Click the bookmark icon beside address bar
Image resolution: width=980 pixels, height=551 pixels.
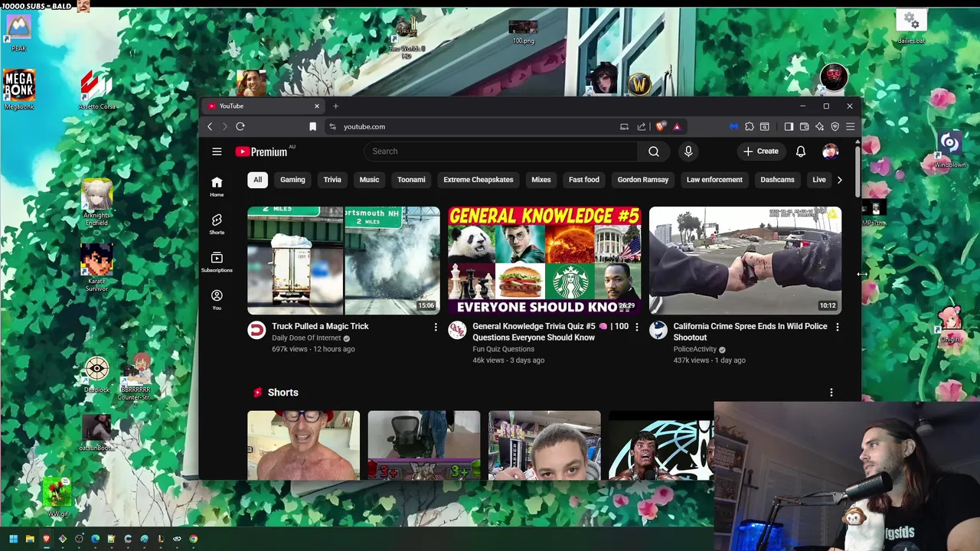(x=312, y=126)
